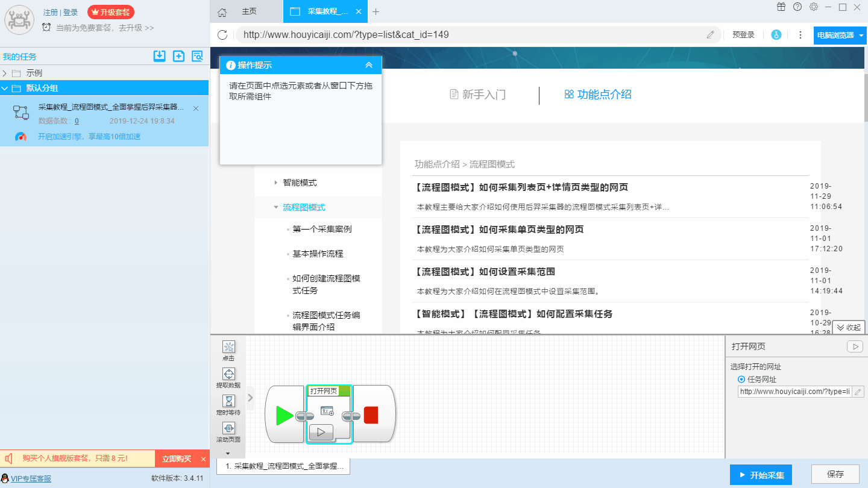Click the gift box icon in title bar

click(781, 7)
